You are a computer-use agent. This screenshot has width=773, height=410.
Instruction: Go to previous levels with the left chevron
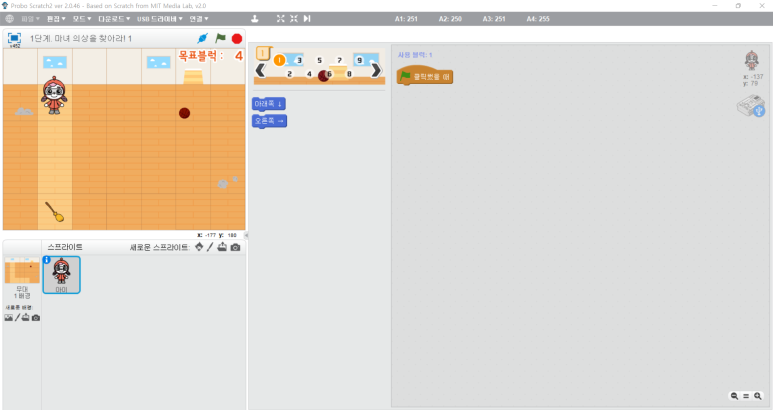pyautogui.click(x=260, y=70)
